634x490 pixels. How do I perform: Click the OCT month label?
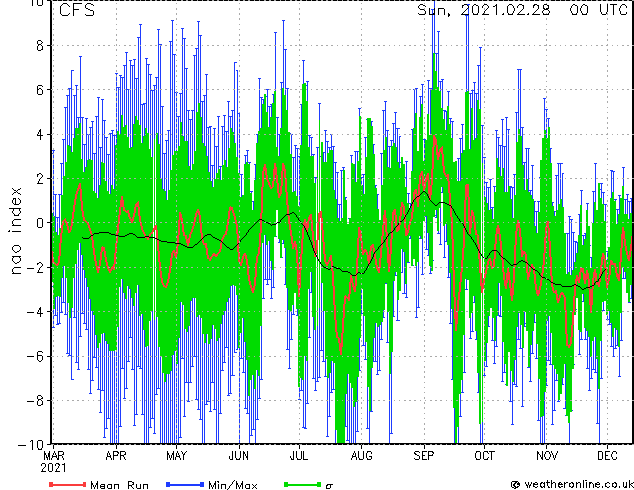[484, 456]
